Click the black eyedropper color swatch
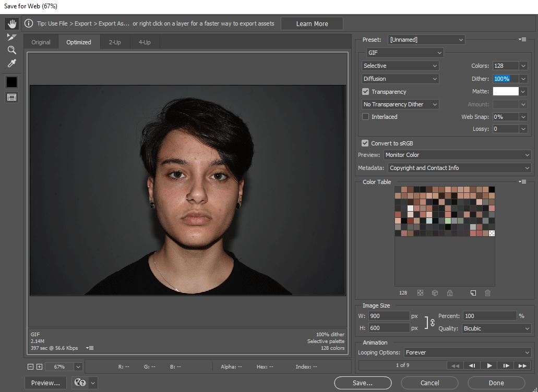 11,82
